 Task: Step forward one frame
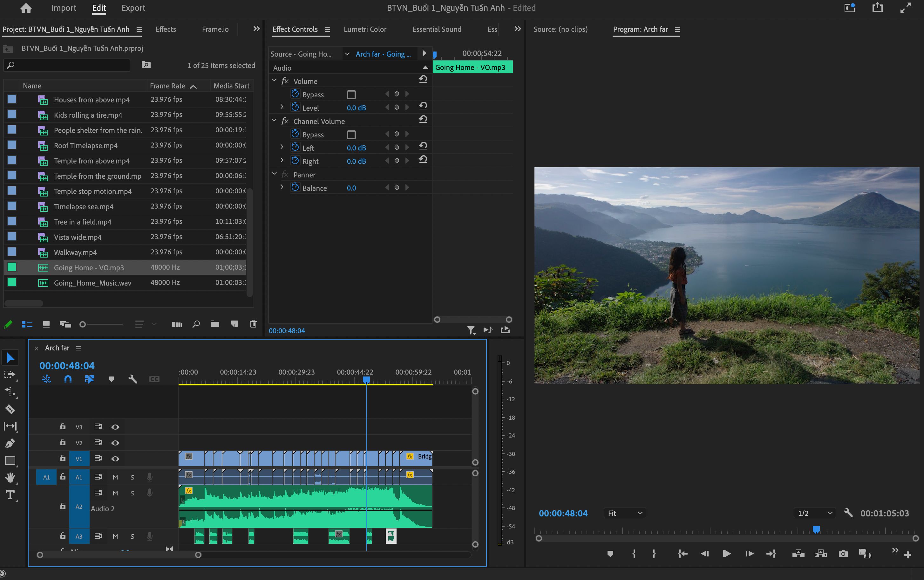point(749,554)
